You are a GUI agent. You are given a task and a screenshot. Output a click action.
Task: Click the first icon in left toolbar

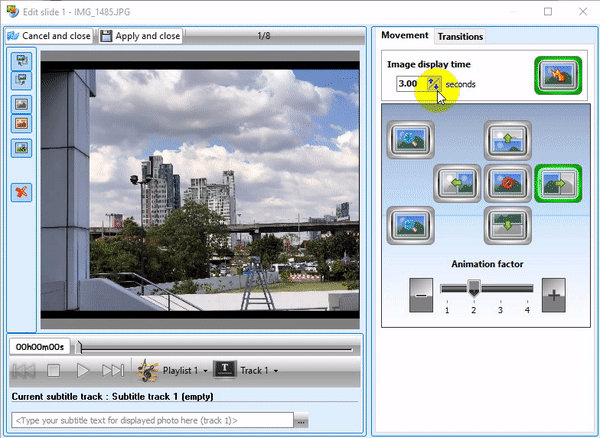[x=21, y=60]
